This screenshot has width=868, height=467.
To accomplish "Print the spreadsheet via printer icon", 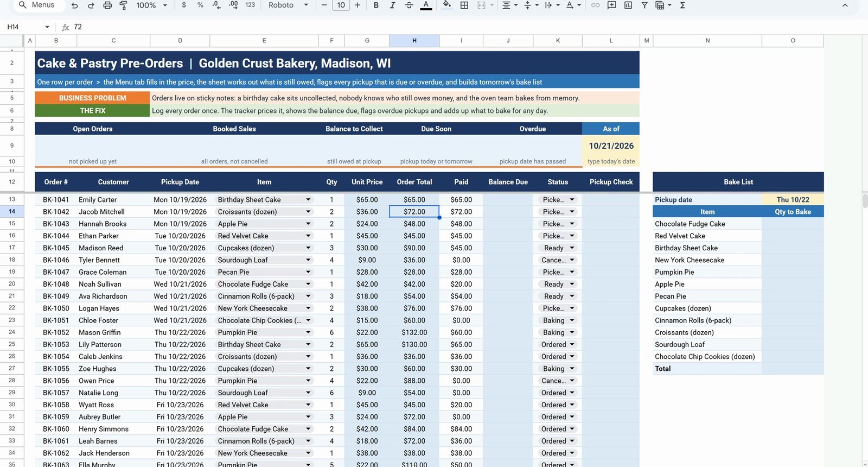I will (107, 5).
